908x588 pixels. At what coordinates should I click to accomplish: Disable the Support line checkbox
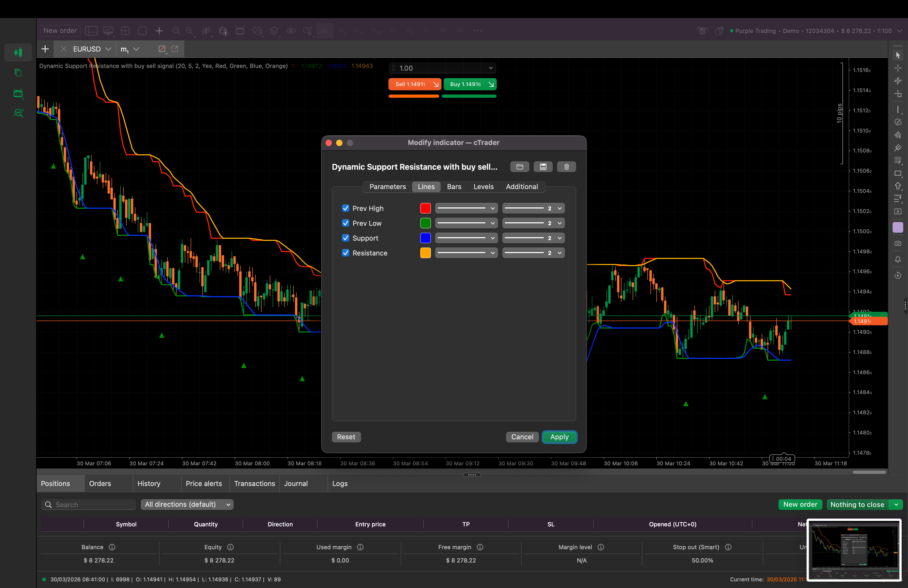tap(346, 238)
